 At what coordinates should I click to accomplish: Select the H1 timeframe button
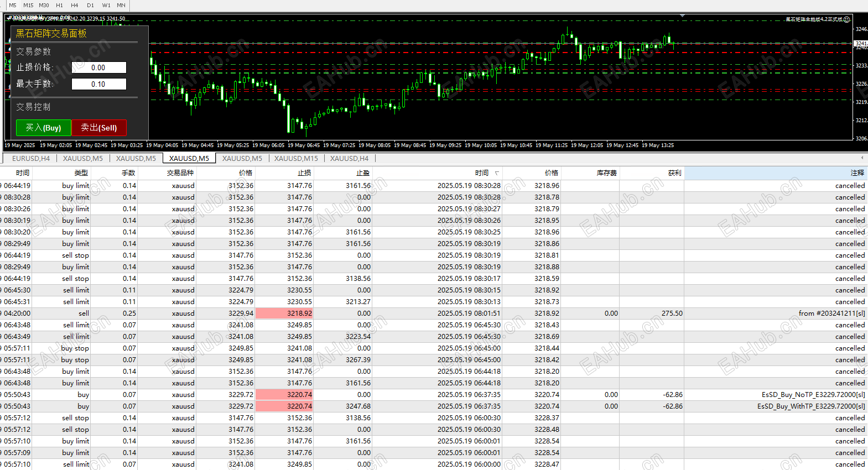[x=60, y=5]
